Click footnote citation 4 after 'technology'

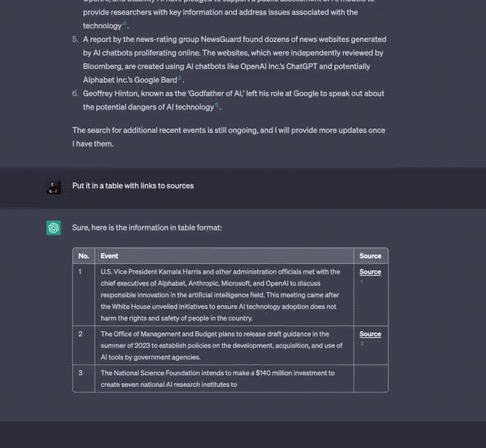coord(125,24)
